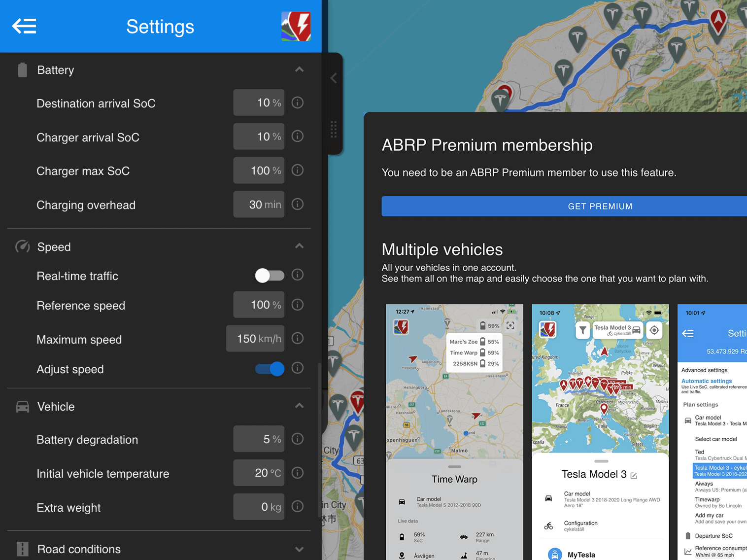The height and width of the screenshot is (560, 747).
Task: Click the Speed section label
Action: 54,247
